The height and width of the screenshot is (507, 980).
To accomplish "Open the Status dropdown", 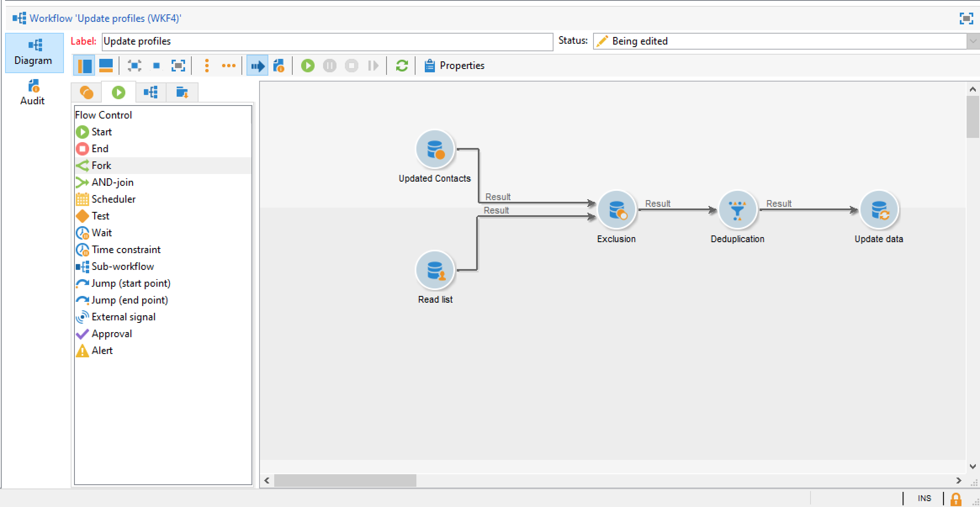I will [972, 41].
